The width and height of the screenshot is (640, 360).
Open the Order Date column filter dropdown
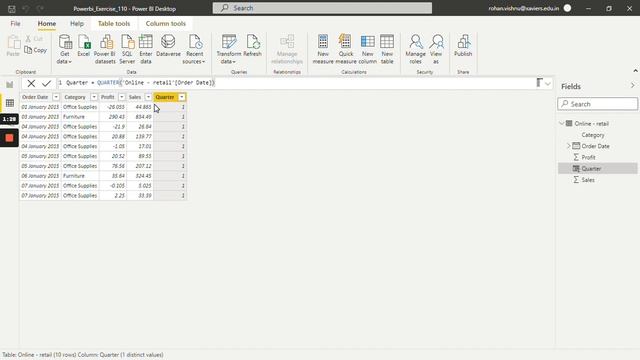pos(56,97)
